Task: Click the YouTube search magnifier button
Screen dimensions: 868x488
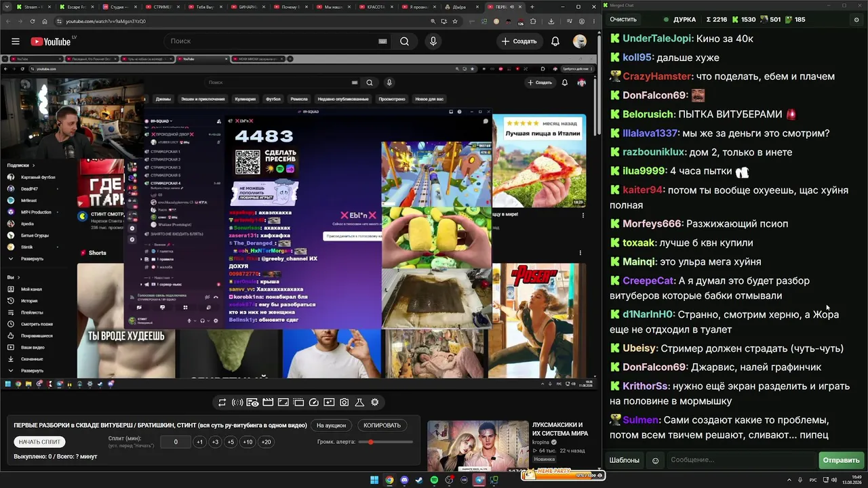Action: 404,41
